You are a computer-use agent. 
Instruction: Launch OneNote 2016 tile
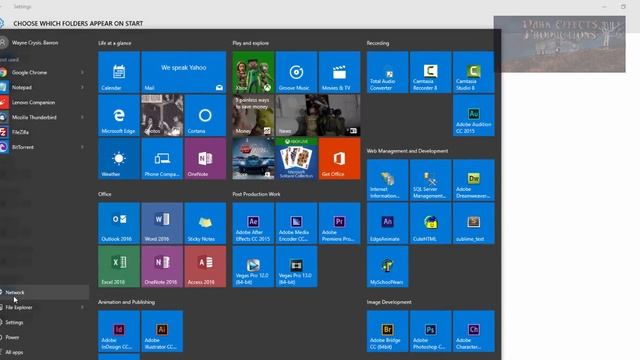[162, 267]
